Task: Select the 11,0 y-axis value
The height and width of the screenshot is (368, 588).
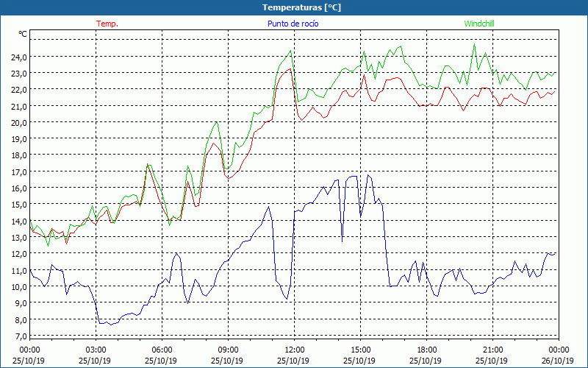Action: click(x=20, y=271)
